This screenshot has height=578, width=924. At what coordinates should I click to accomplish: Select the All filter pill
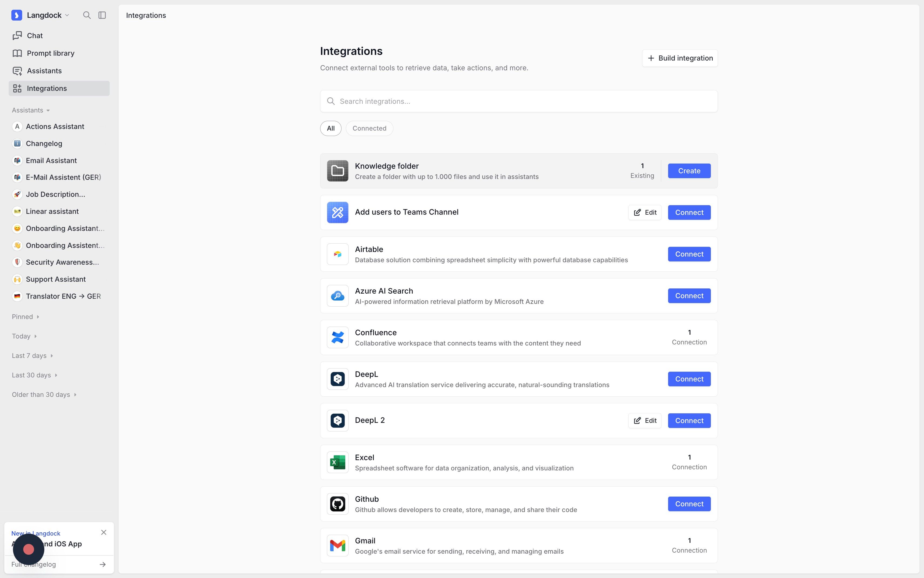[x=330, y=128]
